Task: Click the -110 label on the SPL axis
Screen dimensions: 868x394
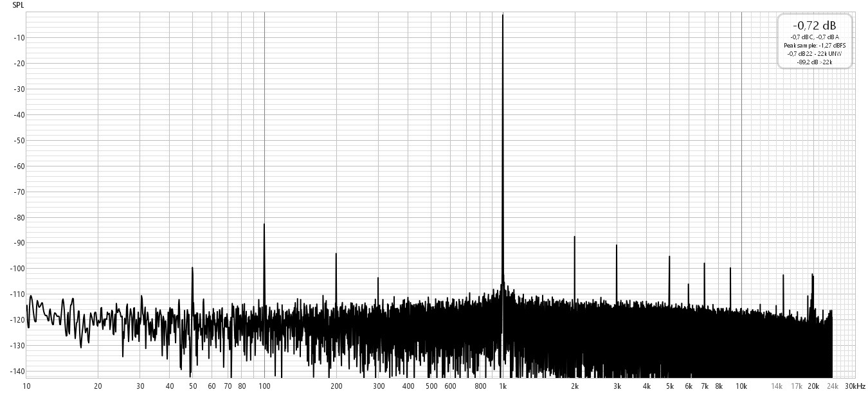Action: pyautogui.click(x=17, y=294)
